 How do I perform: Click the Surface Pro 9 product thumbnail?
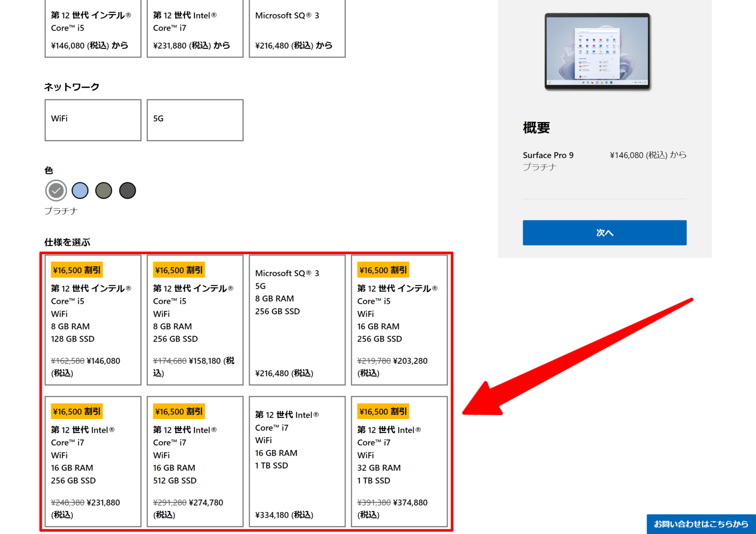point(597,52)
